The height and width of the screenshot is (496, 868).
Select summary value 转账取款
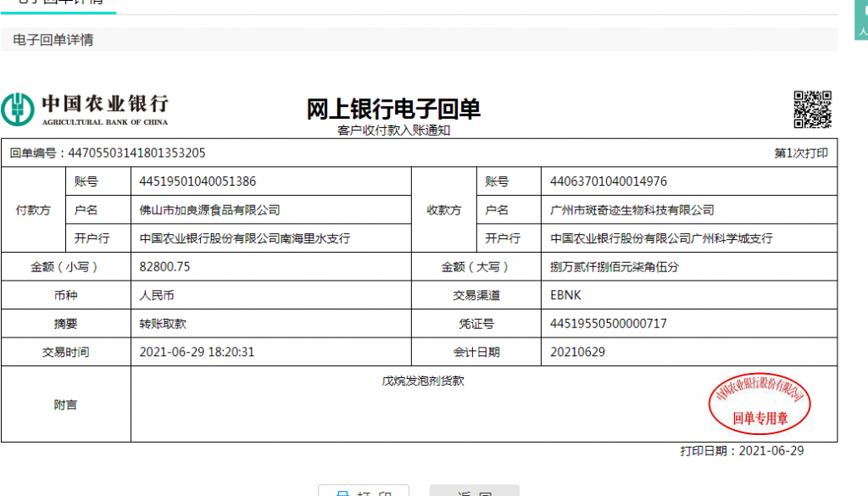(163, 324)
